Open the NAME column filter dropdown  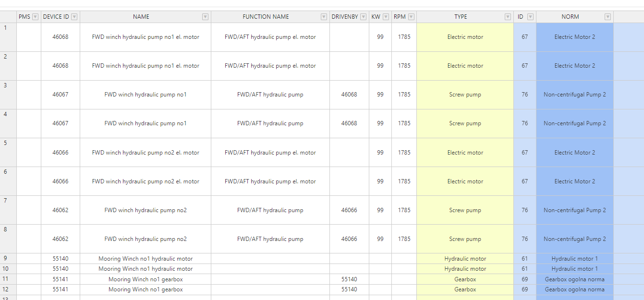[x=205, y=17]
